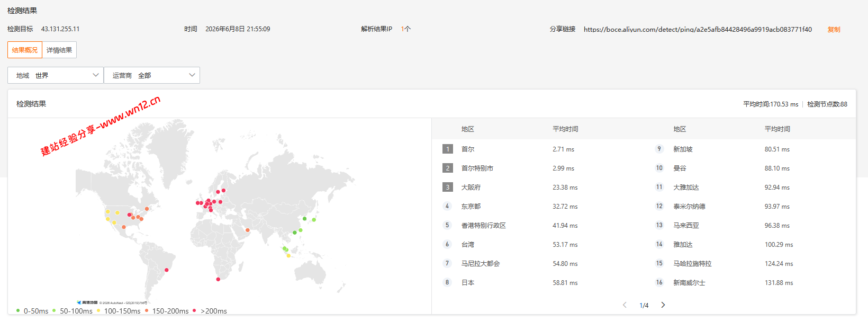This screenshot has width=868, height=321.
Task: Select rank 9 badge for 新加坡
Action: (x=659, y=149)
